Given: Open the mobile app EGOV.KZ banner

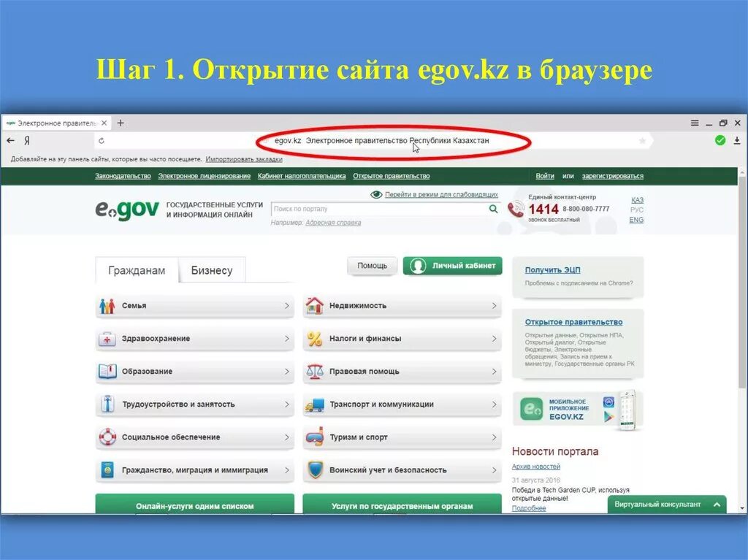Looking at the screenshot, I should (x=578, y=409).
